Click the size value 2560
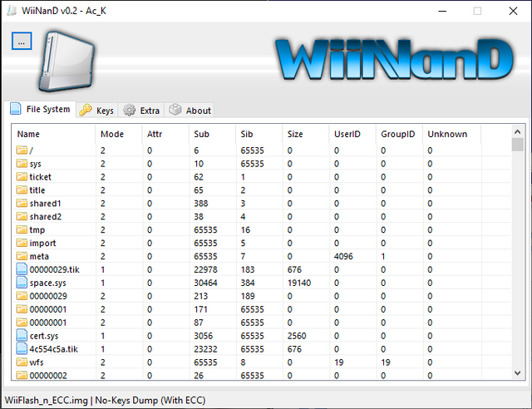This screenshot has width=532, height=409. point(297,336)
